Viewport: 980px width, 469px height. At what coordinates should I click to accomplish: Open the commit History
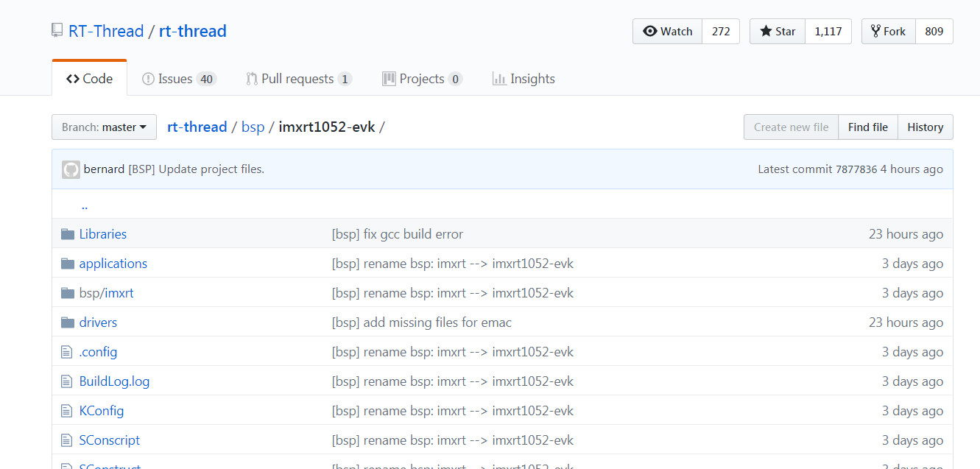(926, 127)
